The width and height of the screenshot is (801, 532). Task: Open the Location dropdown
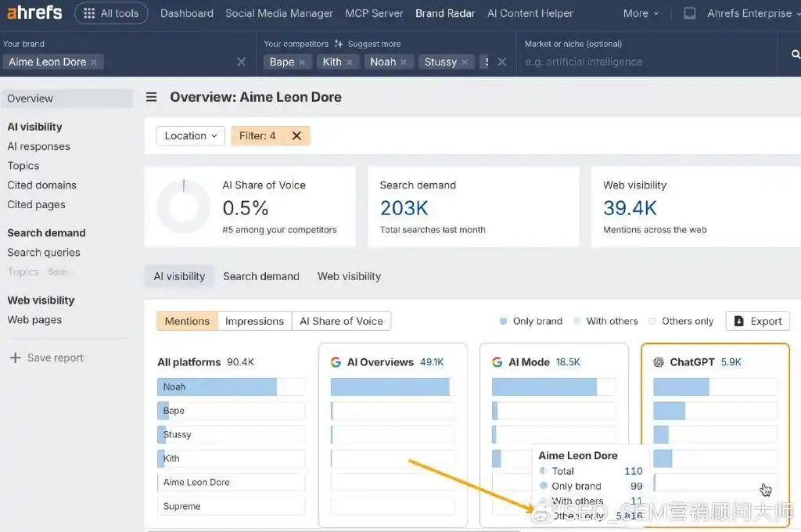click(x=190, y=135)
